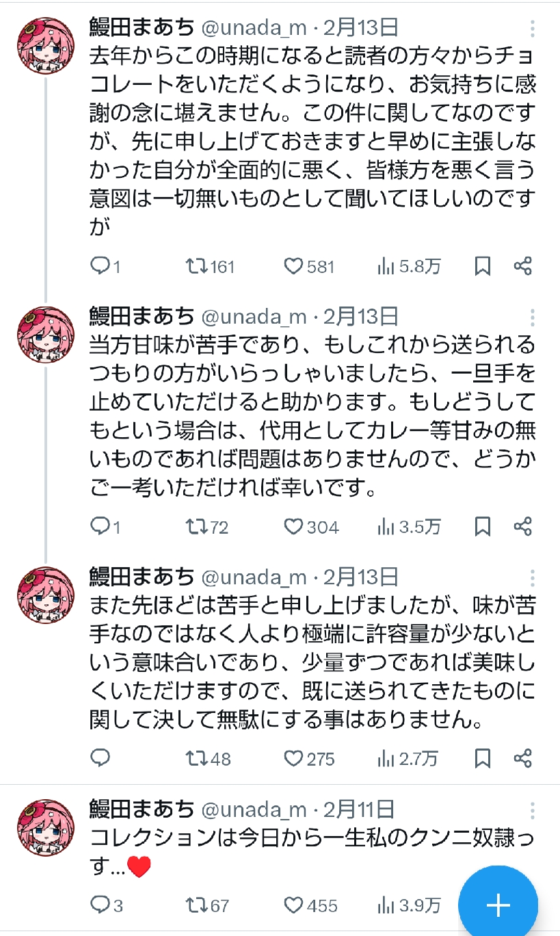The width and height of the screenshot is (560, 936).
Task: Open the @unada_m handle on first tweet
Action: click(253, 27)
